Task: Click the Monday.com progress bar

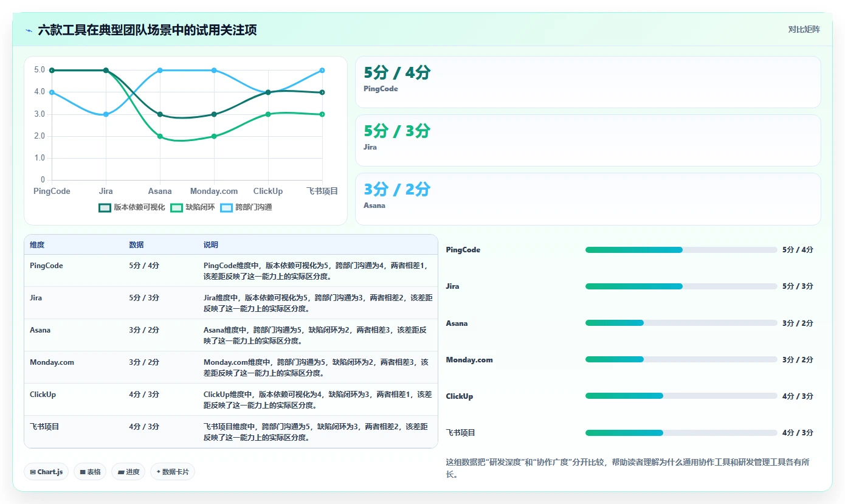Action: tap(681, 359)
